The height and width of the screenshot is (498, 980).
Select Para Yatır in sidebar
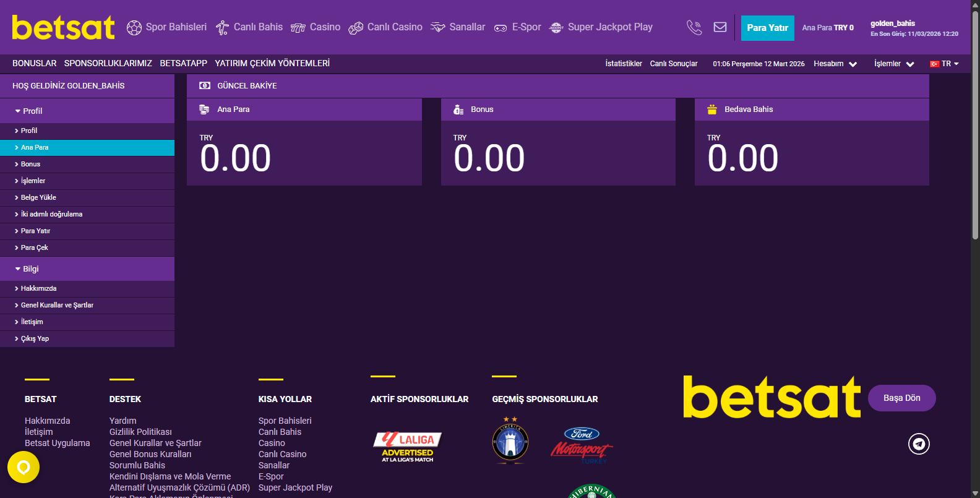87,231
